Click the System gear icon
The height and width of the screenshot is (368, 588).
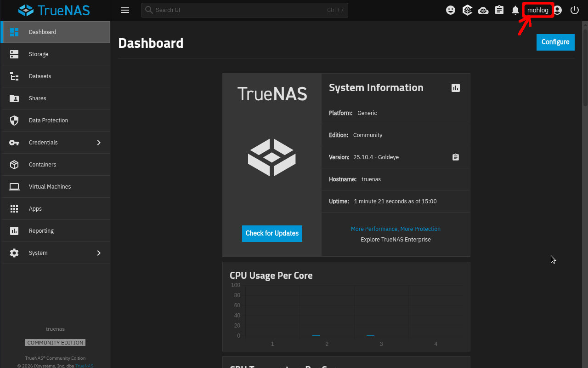click(x=14, y=253)
